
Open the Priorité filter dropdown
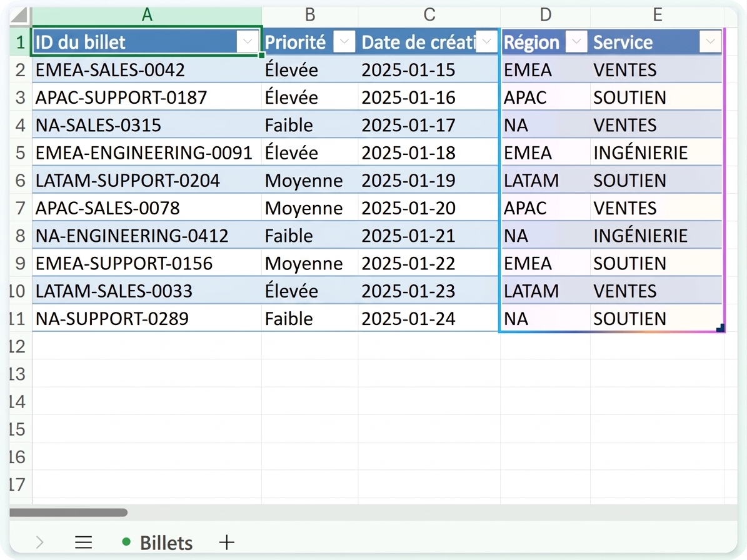[x=344, y=42]
